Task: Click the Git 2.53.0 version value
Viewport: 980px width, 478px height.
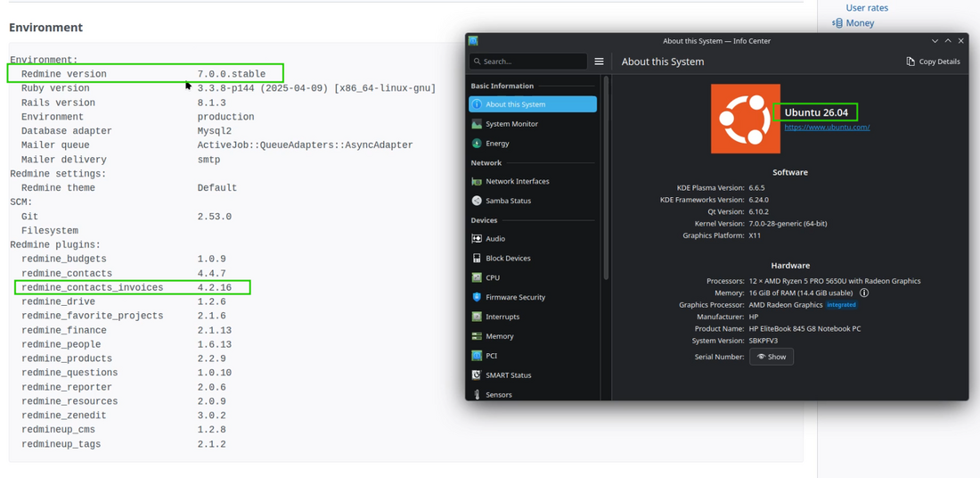Action: pos(215,217)
